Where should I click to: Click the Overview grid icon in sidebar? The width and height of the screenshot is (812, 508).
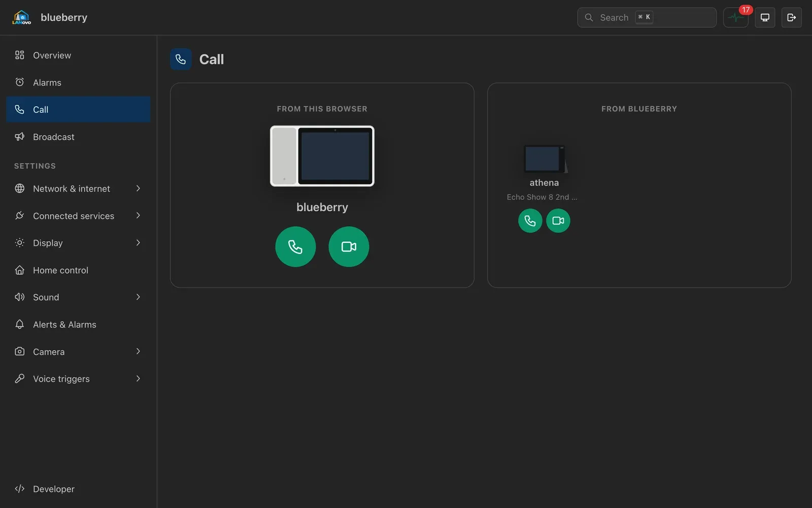[x=20, y=55]
